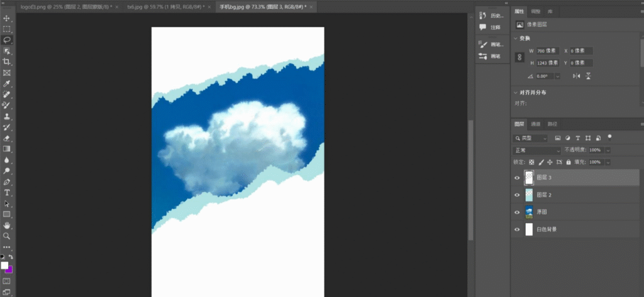
Task: Select the Pen tool
Action: [6, 181]
